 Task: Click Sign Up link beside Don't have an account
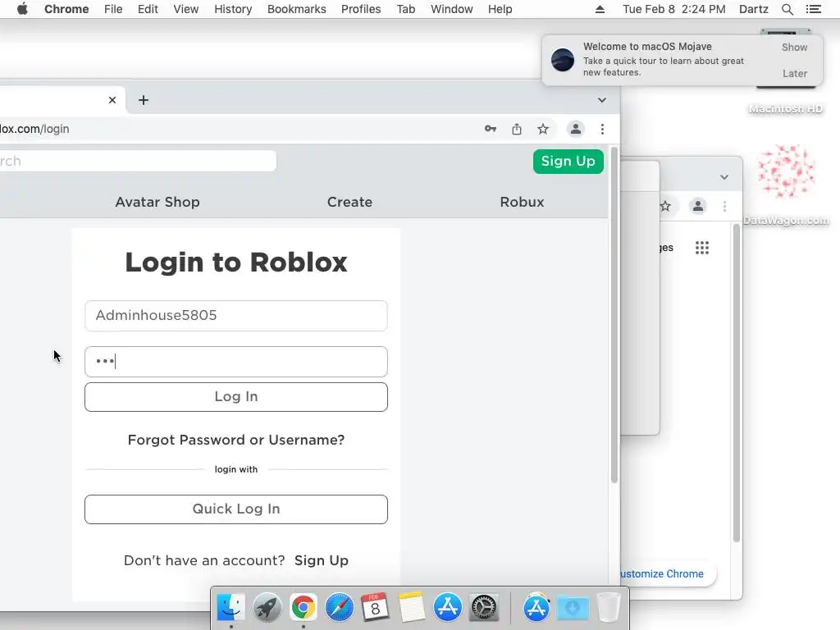pos(322,560)
